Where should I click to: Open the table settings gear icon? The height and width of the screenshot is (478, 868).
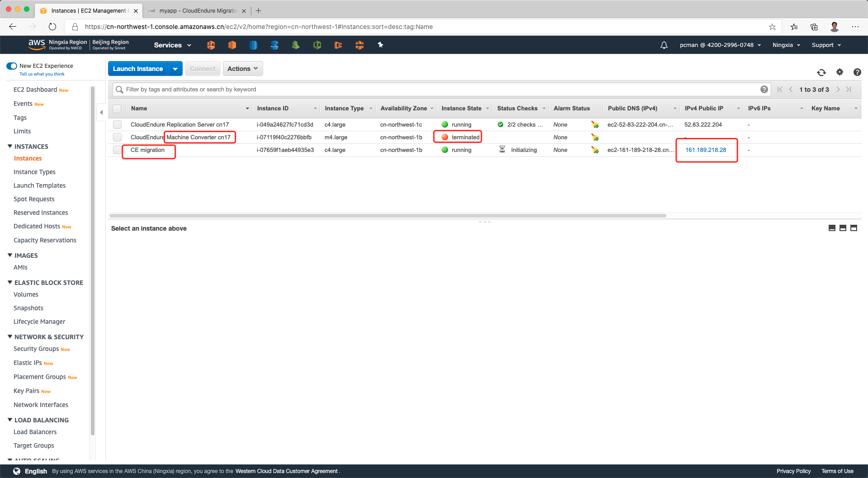point(840,72)
